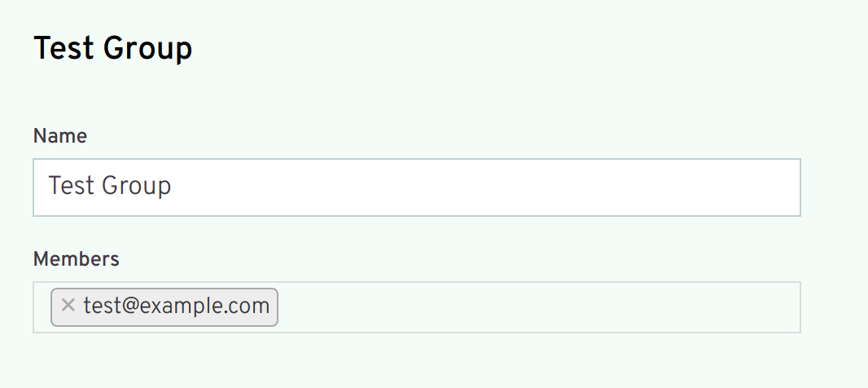Remove test@example.com from Members

coord(68,305)
